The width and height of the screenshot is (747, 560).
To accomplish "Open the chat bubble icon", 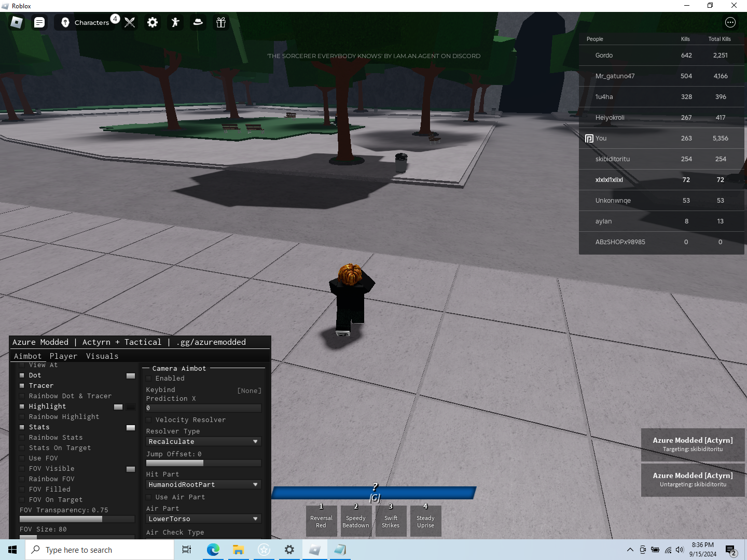I will [x=39, y=22].
